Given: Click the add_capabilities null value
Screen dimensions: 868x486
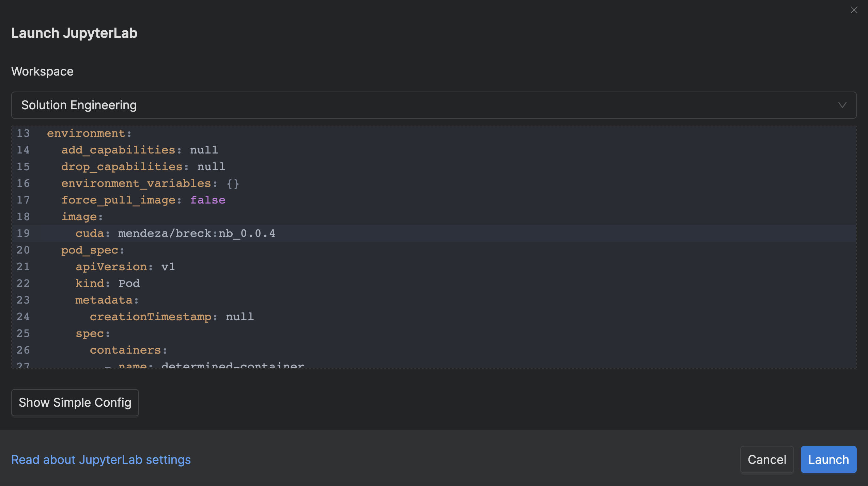Looking at the screenshot, I should 204,150.
